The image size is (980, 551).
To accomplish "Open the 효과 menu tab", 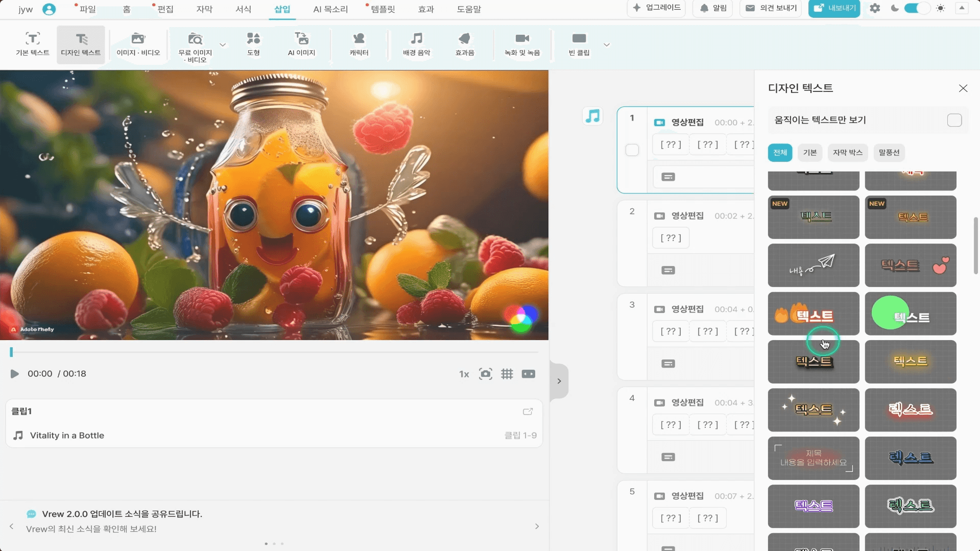I will click(x=425, y=9).
